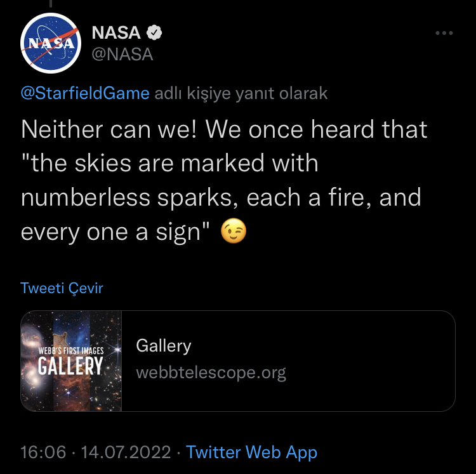Open the @NASA handle
This screenshot has width=476, height=474.
122,55
